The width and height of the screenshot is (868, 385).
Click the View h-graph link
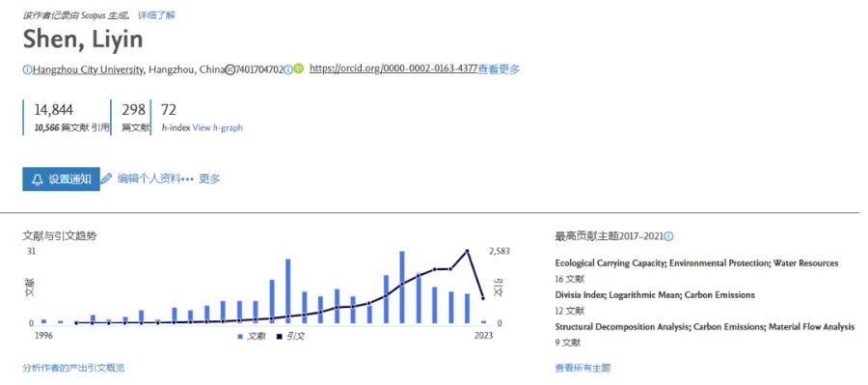(x=218, y=128)
